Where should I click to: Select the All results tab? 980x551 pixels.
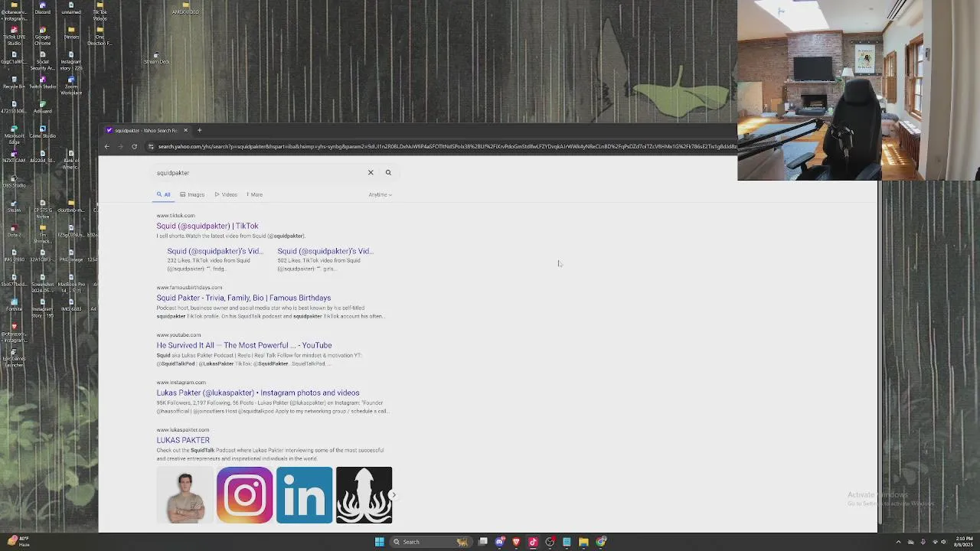click(x=164, y=194)
